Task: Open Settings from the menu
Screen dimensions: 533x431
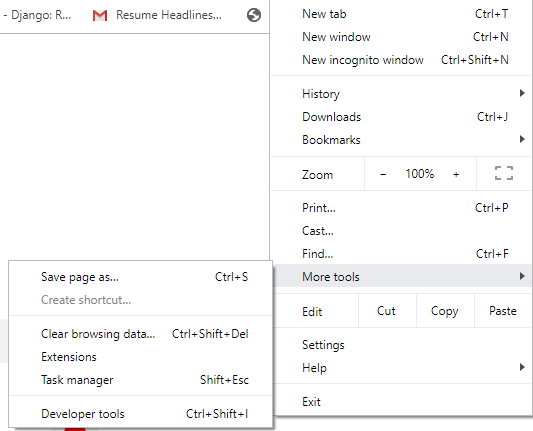Action: pyautogui.click(x=402, y=345)
